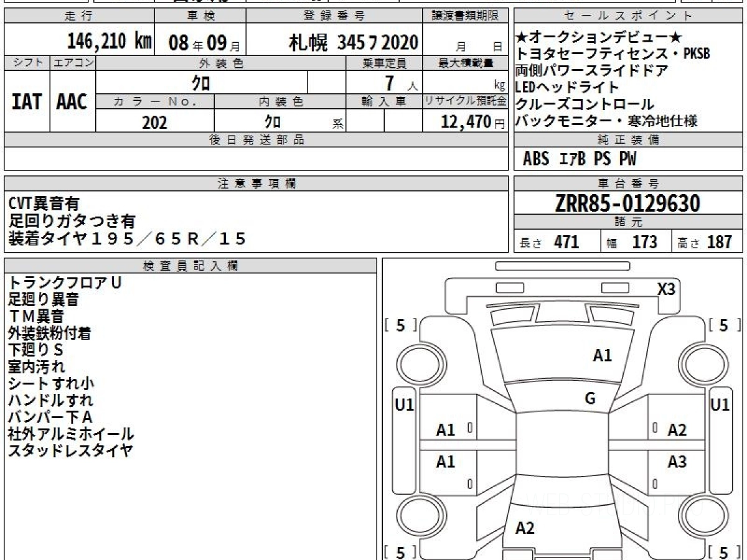The image size is (747, 560).
Task: Select the A1 mark on the hood
Action: [x=602, y=355]
